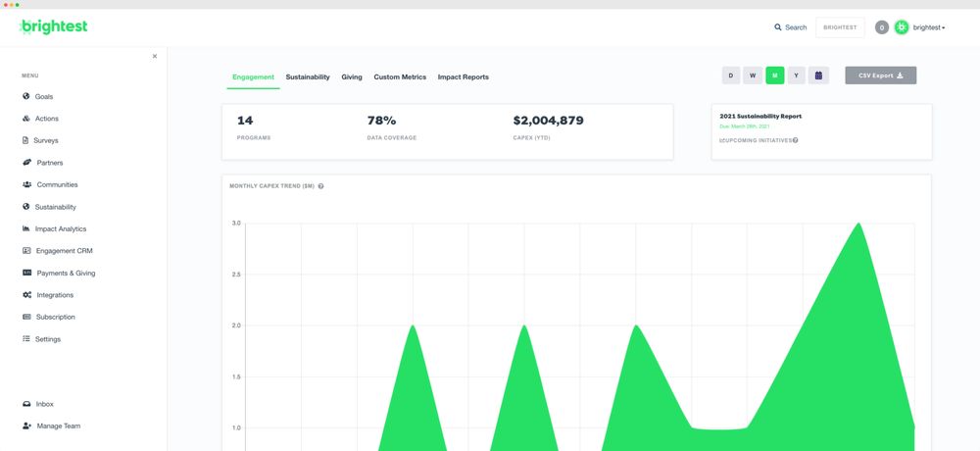Open the 2021 Sustainability Report link
Screen dimensions: 980x451
point(760,117)
